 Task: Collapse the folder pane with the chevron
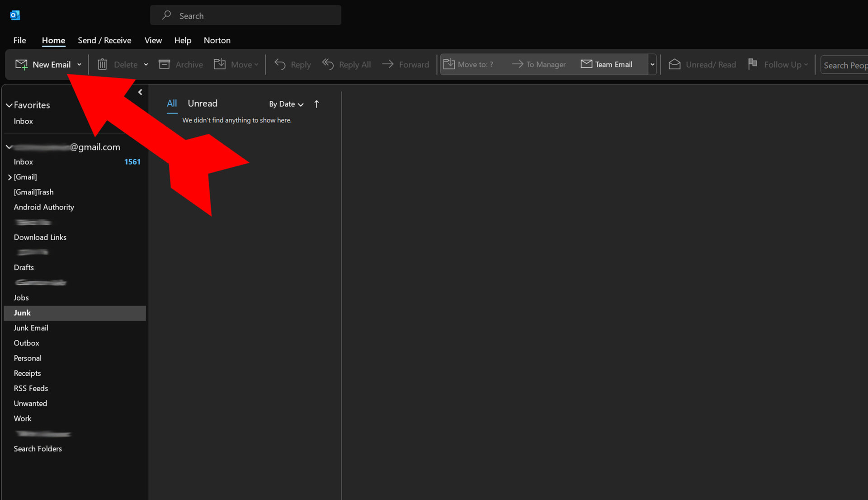point(140,92)
